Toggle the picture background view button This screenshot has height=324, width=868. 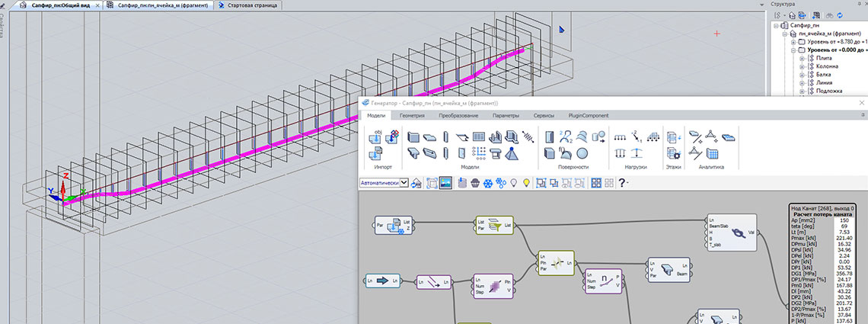(x=445, y=183)
